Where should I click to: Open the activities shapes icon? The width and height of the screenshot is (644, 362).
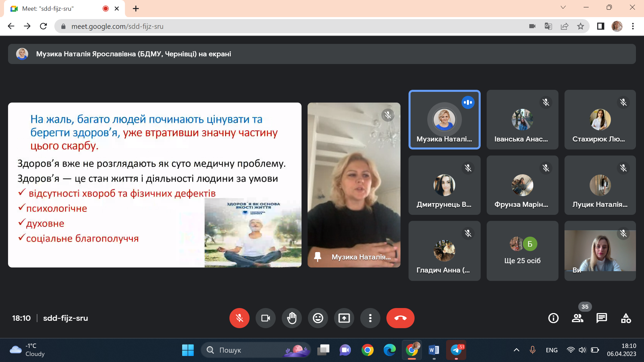(x=626, y=318)
